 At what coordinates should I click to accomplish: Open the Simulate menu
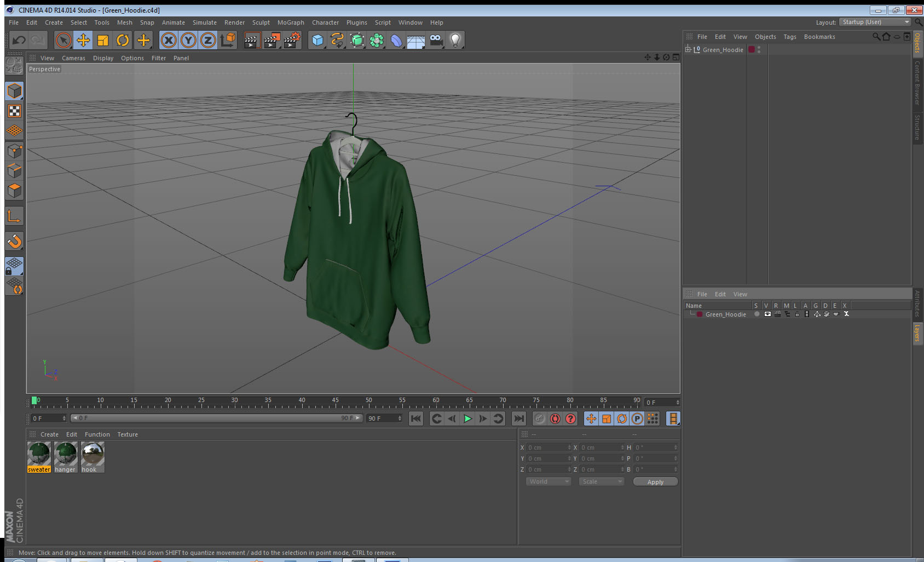(x=204, y=22)
